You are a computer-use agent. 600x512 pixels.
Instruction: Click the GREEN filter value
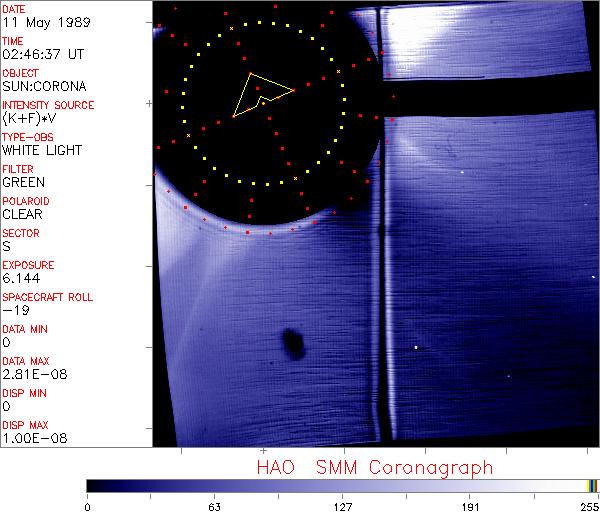coord(23,183)
